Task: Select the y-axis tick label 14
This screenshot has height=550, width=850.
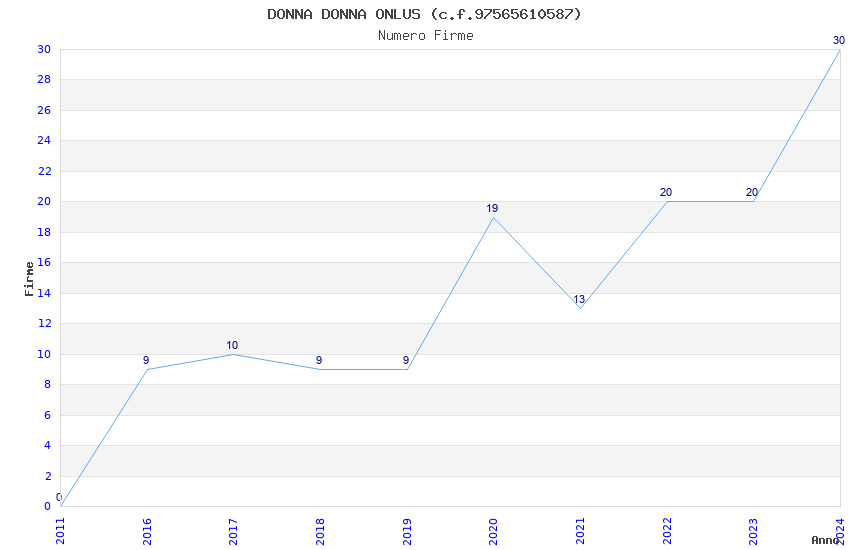Action: coord(44,293)
